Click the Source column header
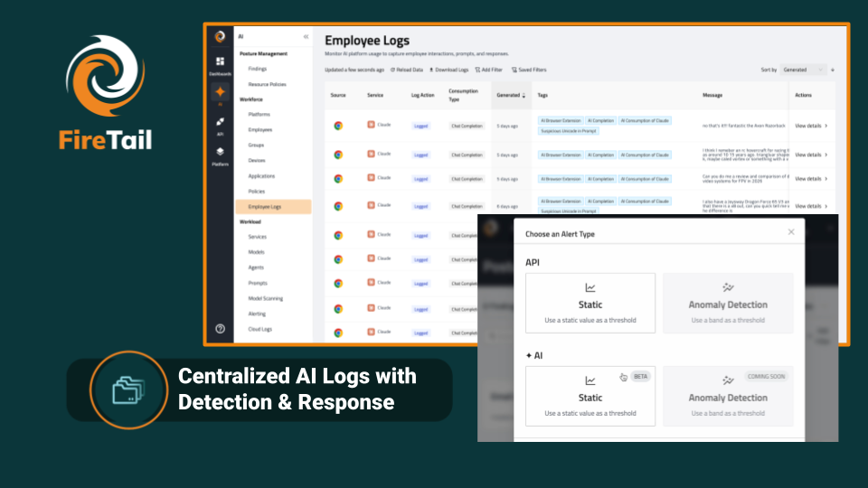This screenshot has height=488, width=868. 338,95
